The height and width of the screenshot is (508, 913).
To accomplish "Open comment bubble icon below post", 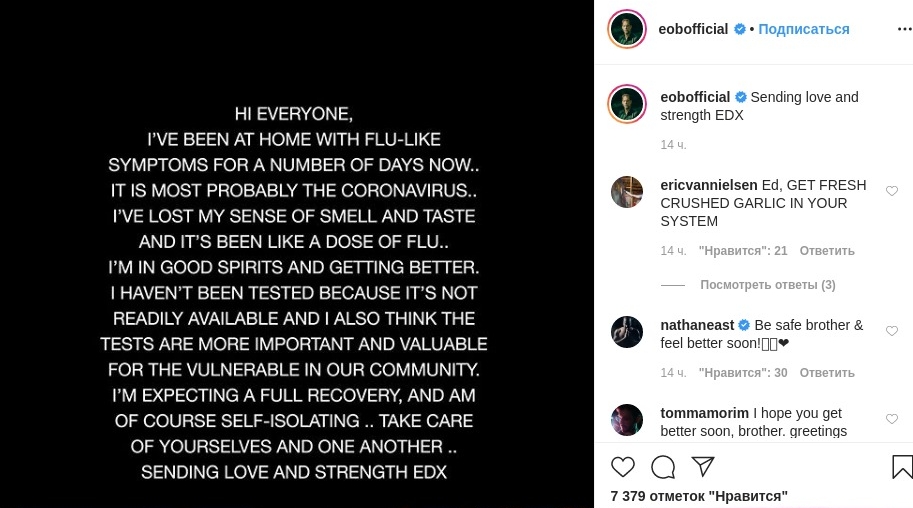I will click(x=663, y=467).
